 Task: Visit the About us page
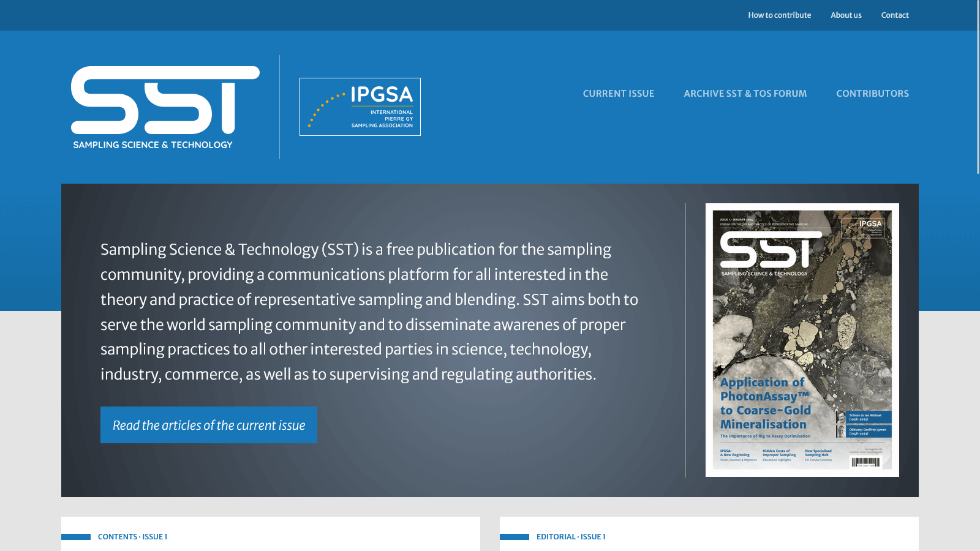(846, 15)
